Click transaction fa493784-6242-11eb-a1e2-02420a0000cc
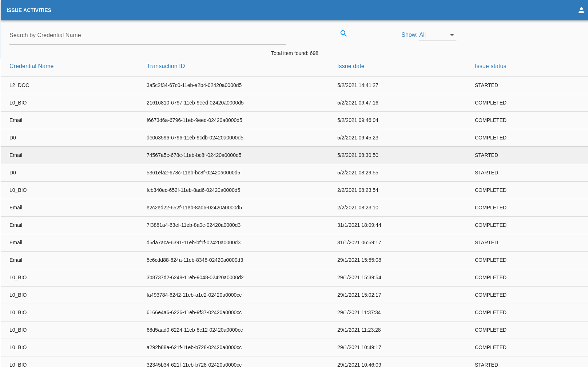The image size is (588, 367). pos(194,295)
